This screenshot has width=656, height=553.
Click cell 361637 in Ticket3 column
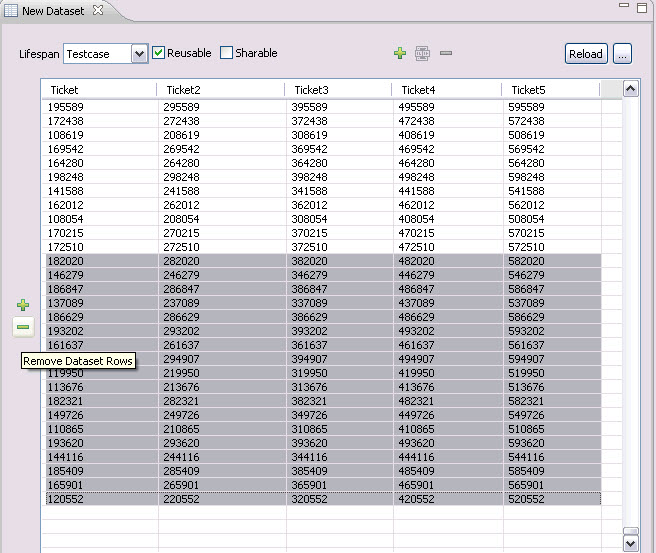(x=340, y=346)
